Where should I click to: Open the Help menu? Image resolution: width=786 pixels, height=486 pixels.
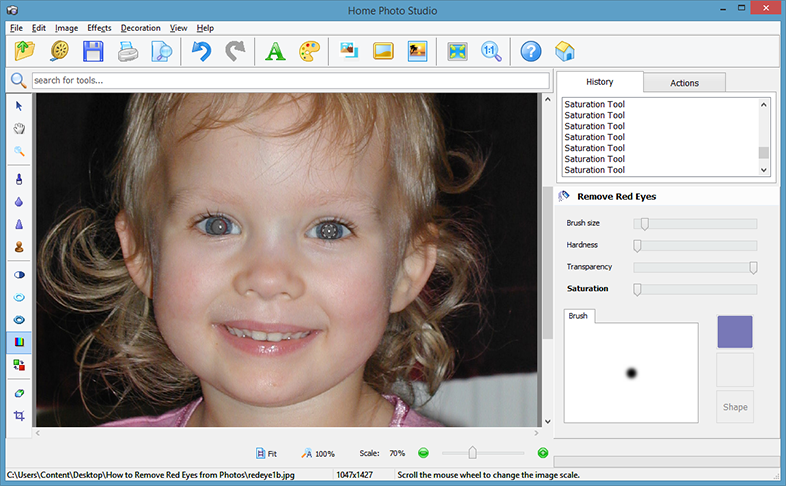[x=205, y=28]
